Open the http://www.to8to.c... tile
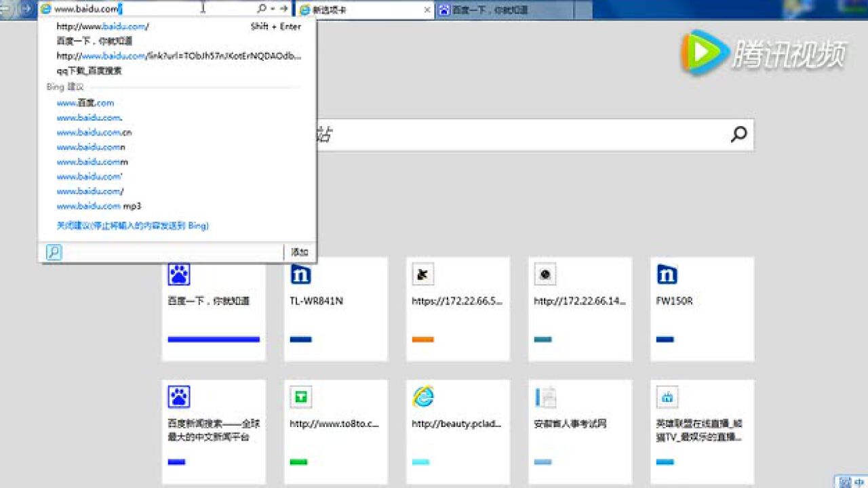Viewport: 868px width, 488px height. point(336,432)
